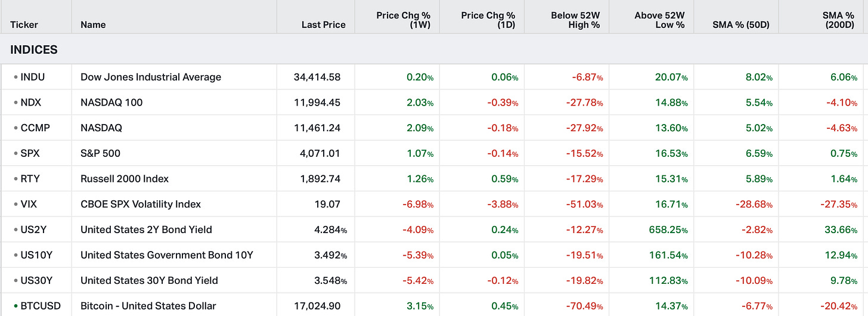Open CBOE SPX Volatility Index name
The image size is (868, 316).
point(141,204)
